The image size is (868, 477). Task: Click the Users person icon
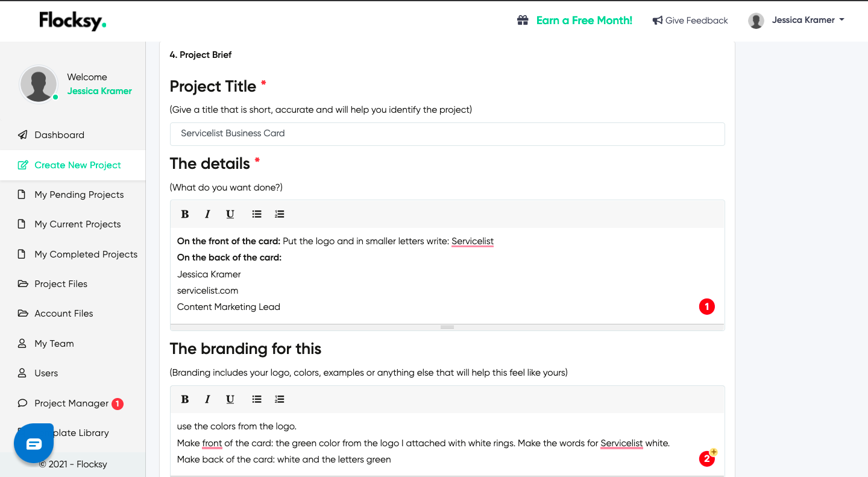(x=22, y=373)
